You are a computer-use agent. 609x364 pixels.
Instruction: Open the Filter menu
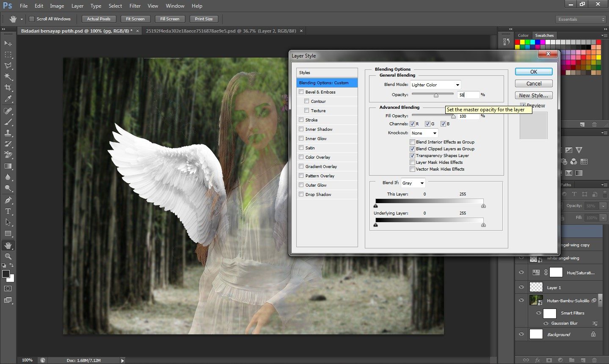(x=135, y=6)
